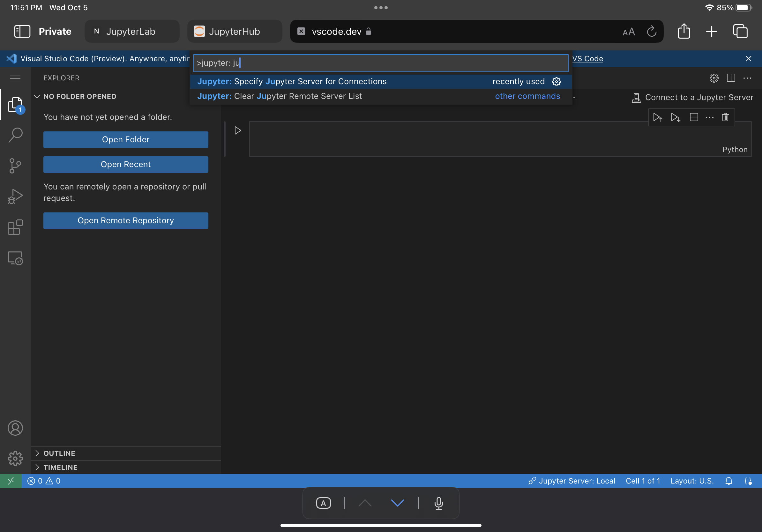Image resolution: width=762 pixels, height=532 pixels.
Task: Click the EXPLORER panel title
Action: pos(61,78)
